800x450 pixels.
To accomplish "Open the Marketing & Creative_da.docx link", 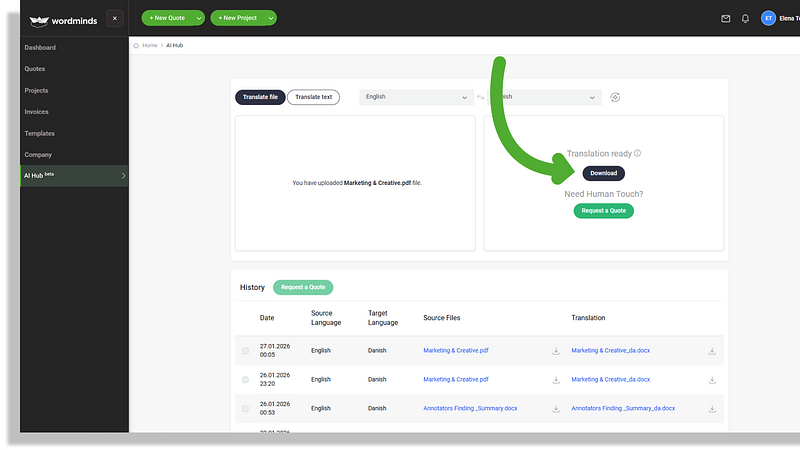I will tap(610, 351).
